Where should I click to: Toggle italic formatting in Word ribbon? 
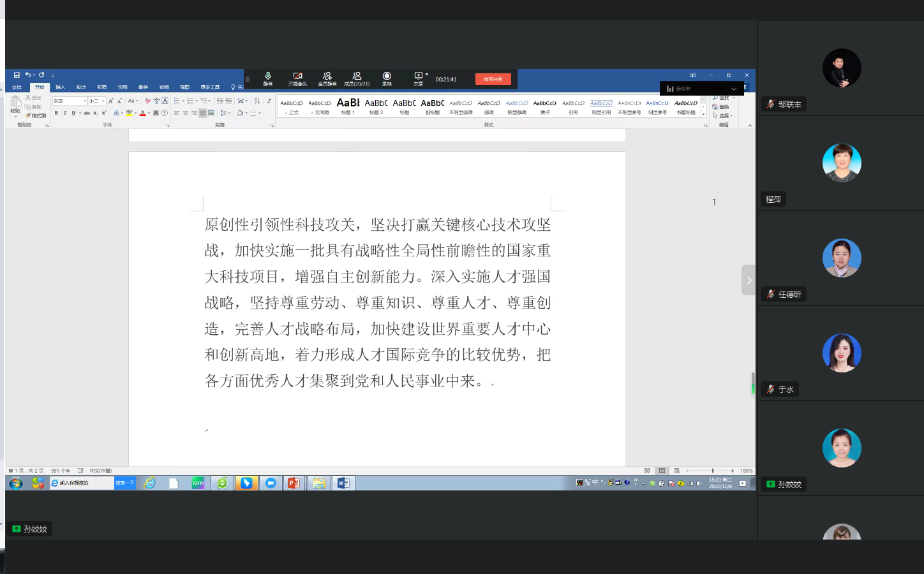pos(64,113)
